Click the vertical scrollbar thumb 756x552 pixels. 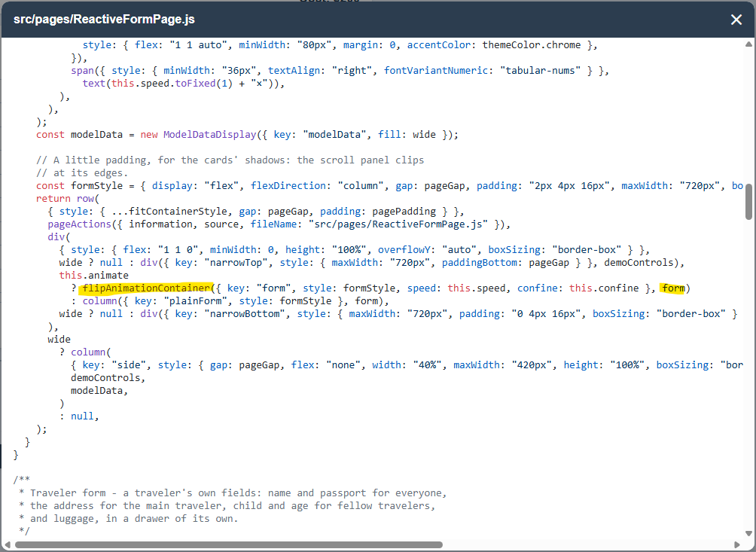[x=748, y=202]
